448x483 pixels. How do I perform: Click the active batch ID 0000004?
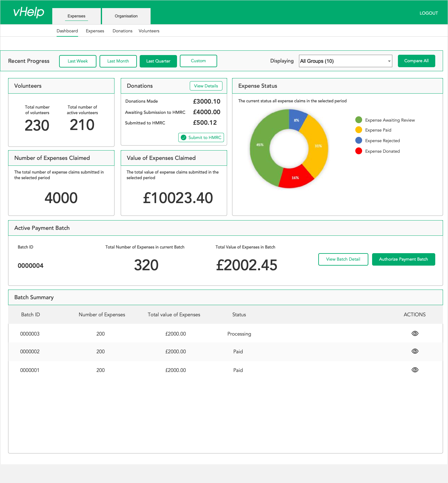(30, 266)
